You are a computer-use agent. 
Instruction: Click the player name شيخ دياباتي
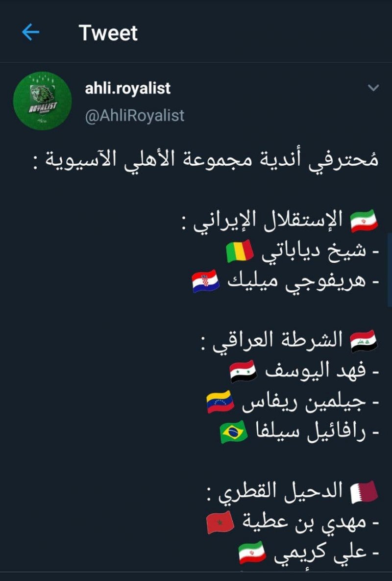click(314, 252)
